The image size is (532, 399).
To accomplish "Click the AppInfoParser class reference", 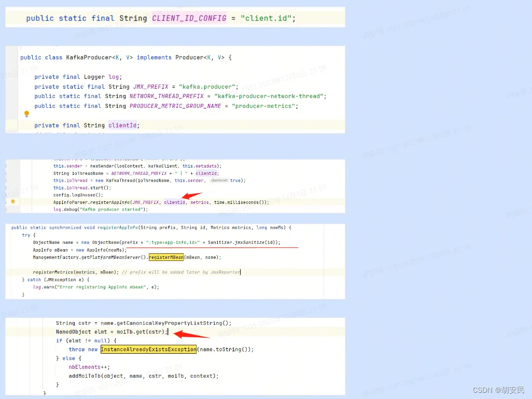I will [x=70, y=202].
